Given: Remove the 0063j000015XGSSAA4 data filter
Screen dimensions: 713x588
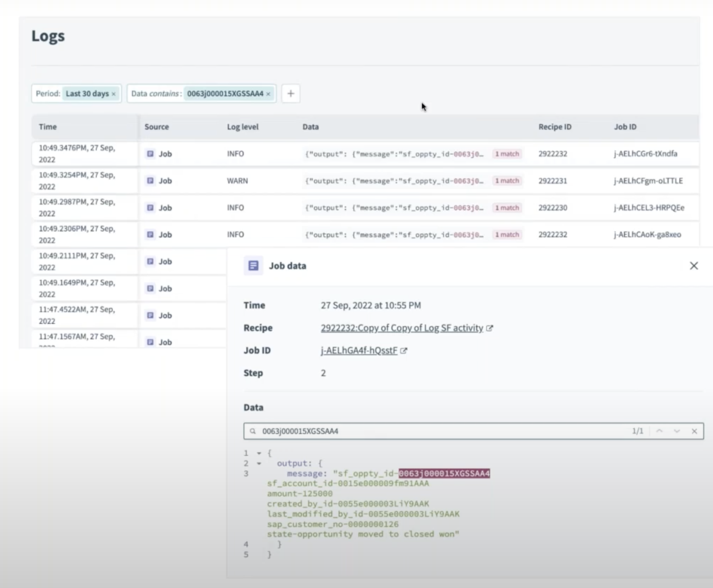Looking at the screenshot, I should click(268, 94).
